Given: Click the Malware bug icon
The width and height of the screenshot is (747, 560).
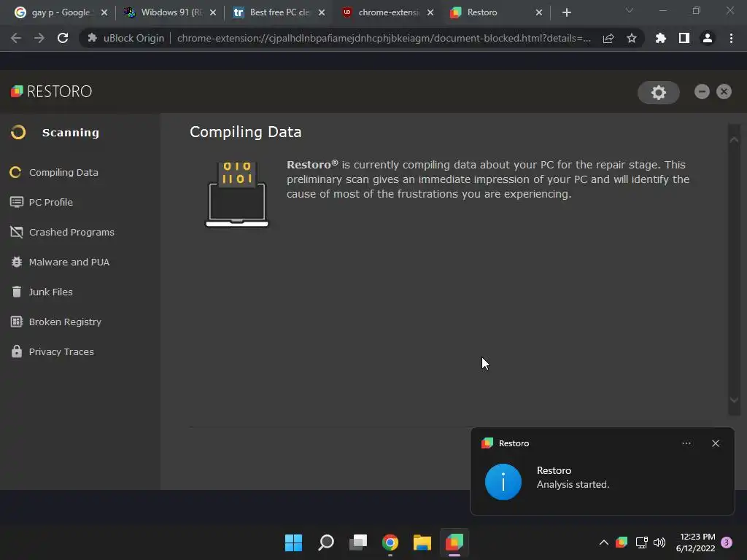Looking at the screenshot, I should [x=16, y=262].
